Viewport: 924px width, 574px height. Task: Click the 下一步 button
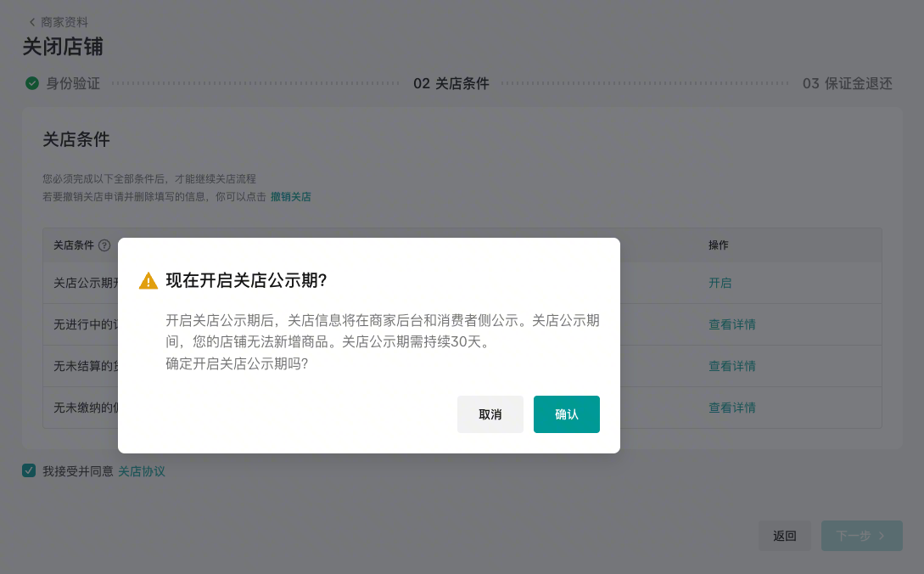[860, 536]
